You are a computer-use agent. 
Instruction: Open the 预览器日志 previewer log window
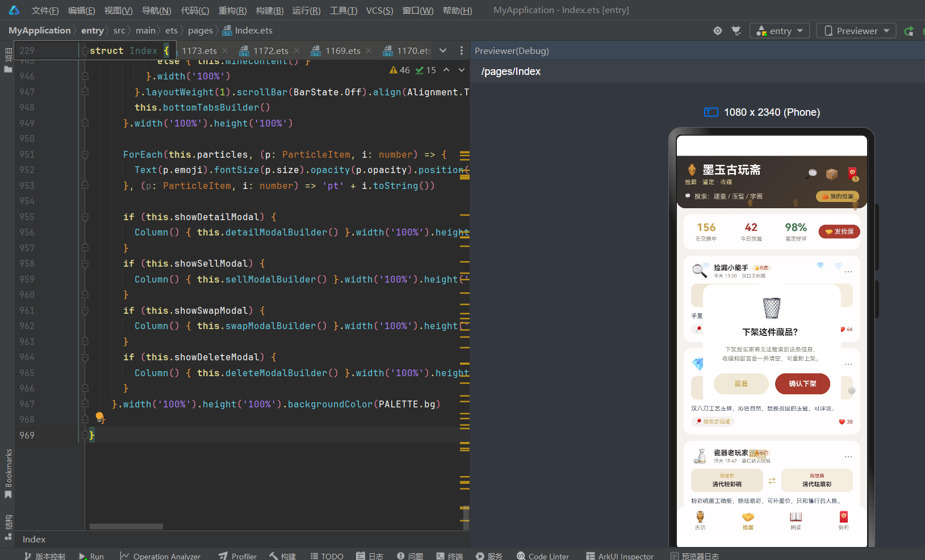click(x=694, y=556)
